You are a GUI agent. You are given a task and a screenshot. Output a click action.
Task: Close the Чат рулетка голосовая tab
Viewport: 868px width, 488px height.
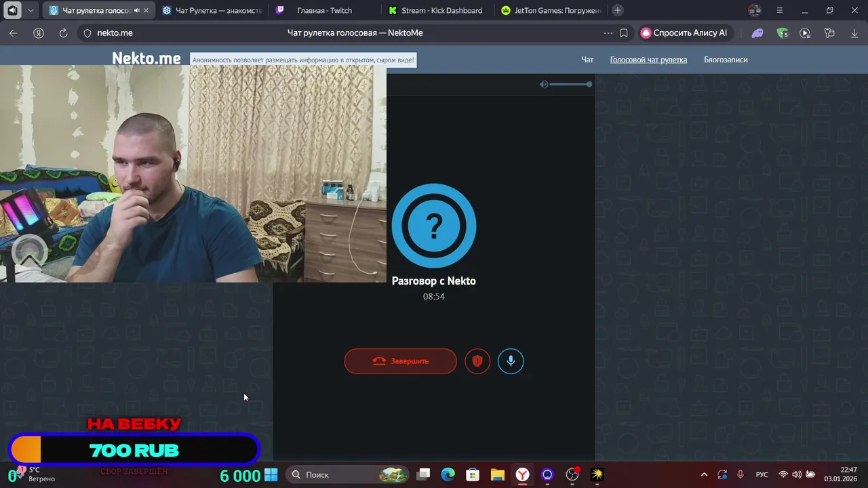click(x=146, y=10)
